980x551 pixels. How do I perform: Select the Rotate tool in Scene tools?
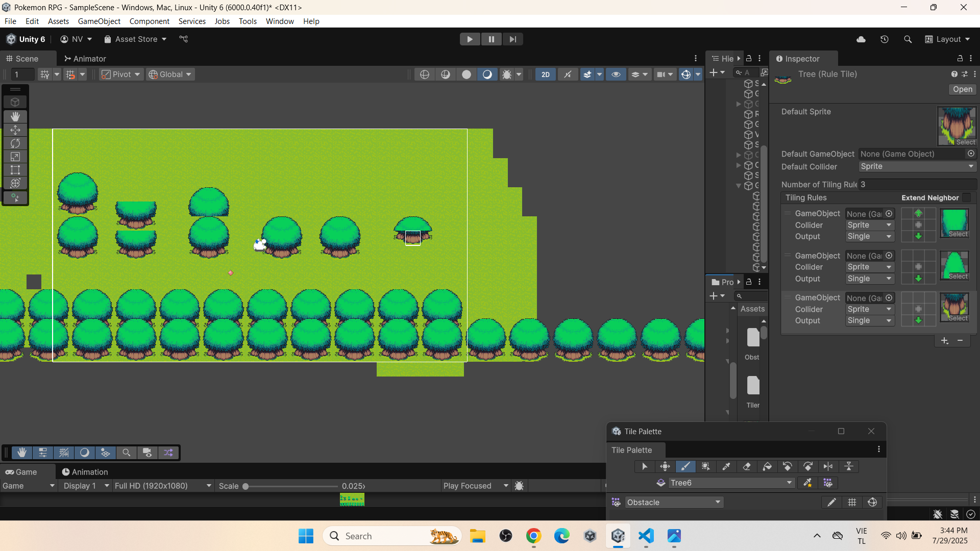click(x=15, y=143)
